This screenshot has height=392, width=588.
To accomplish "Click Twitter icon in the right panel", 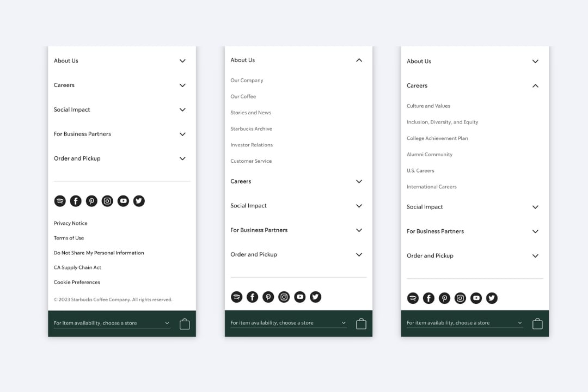I will coord(492,298).
